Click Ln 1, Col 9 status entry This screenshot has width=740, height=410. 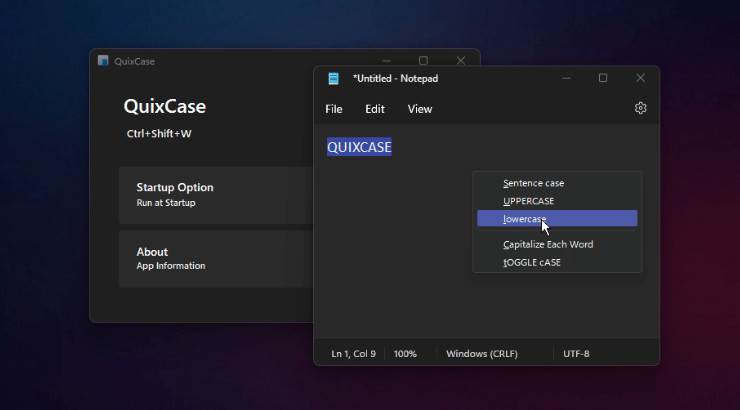click(x=353, y=353)
